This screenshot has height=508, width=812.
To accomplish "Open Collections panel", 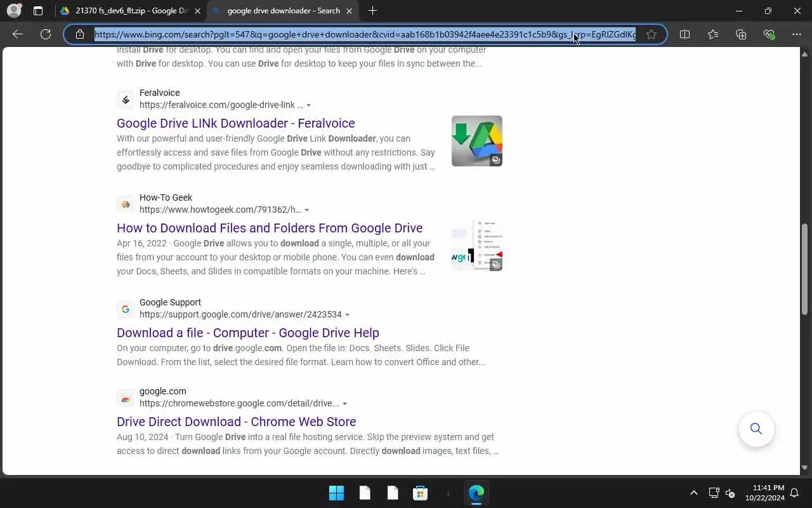I will pyautogui.click(x=741, y=34).
